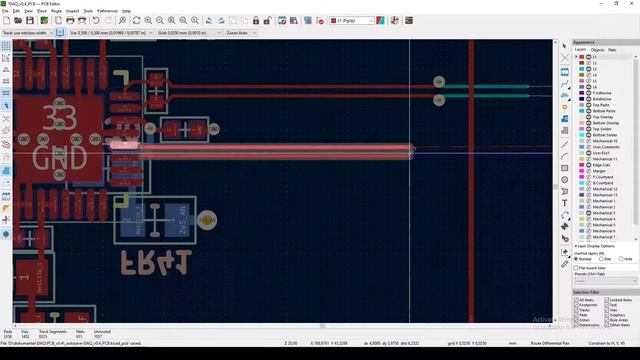Open the active layer selector dropdown
This screenshot has width=640, height=360.
pos(352,20)
